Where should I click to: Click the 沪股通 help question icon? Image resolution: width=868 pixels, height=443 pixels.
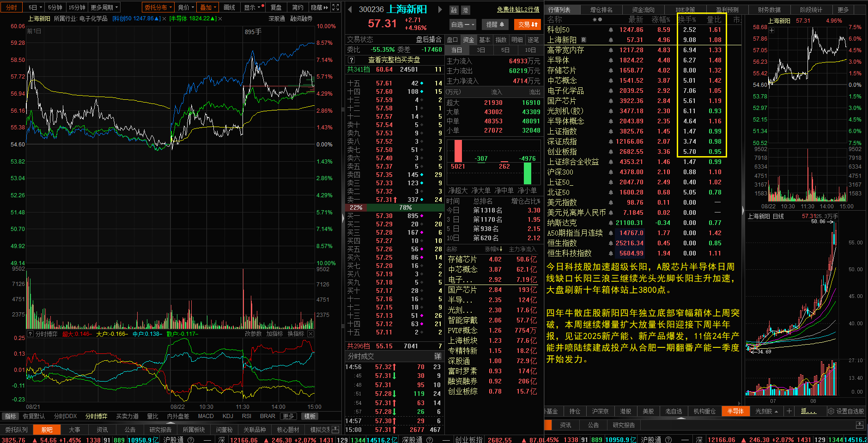192,440
